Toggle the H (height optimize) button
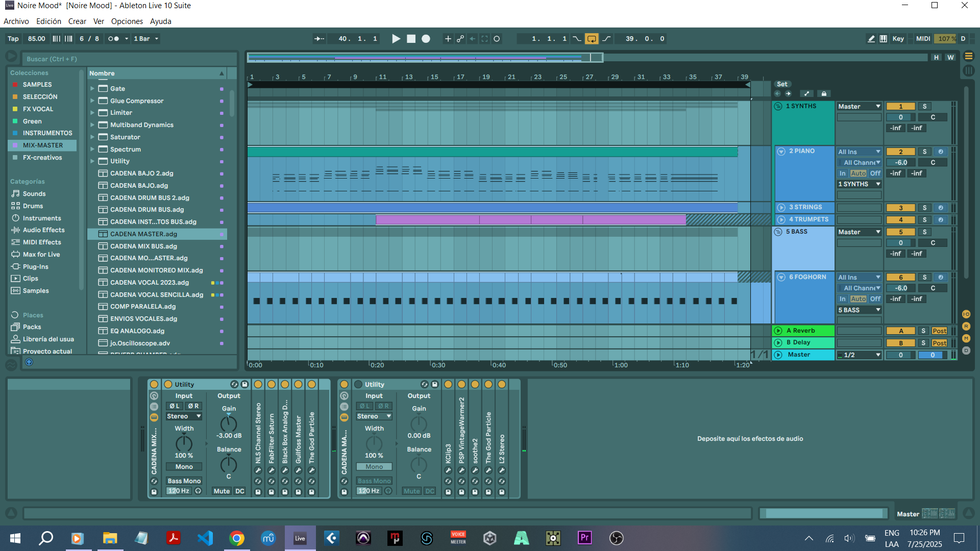Viewport: 980px width, 551px height. 936,58
